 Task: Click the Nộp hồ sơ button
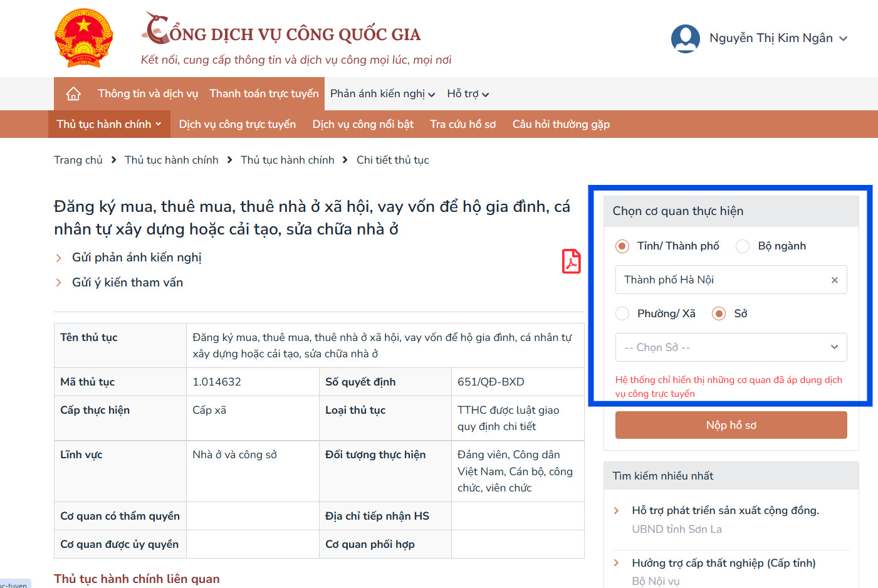pyautogui.click(x=731, y=425)
